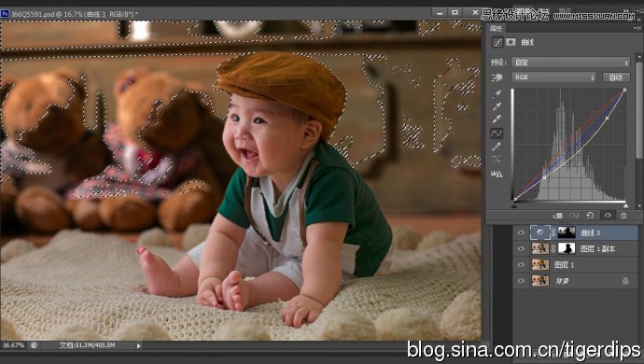Select the 图层 1 副本 mask thumbnail
The height and width of the screenshot is (364, 644).
tap(567, 248)
